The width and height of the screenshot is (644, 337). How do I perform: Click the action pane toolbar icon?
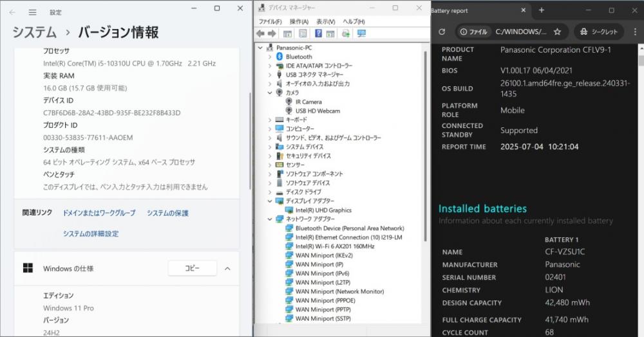(330, 33)
